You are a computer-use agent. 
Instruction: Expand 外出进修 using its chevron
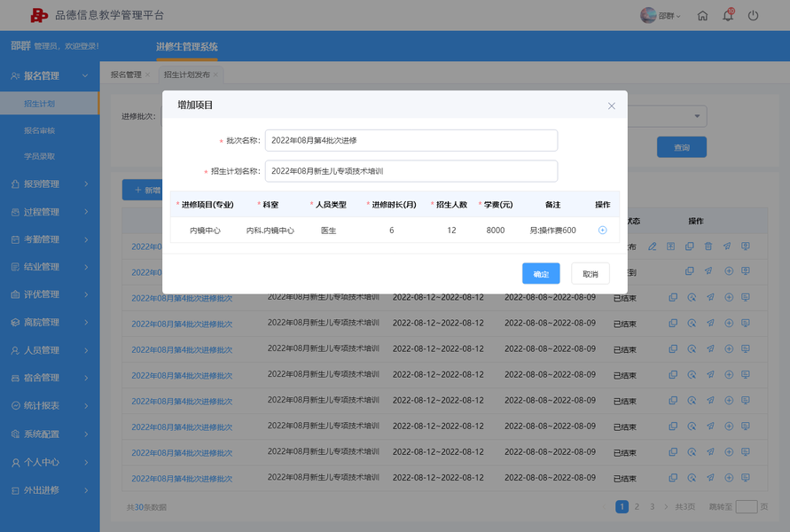[86, 490]
